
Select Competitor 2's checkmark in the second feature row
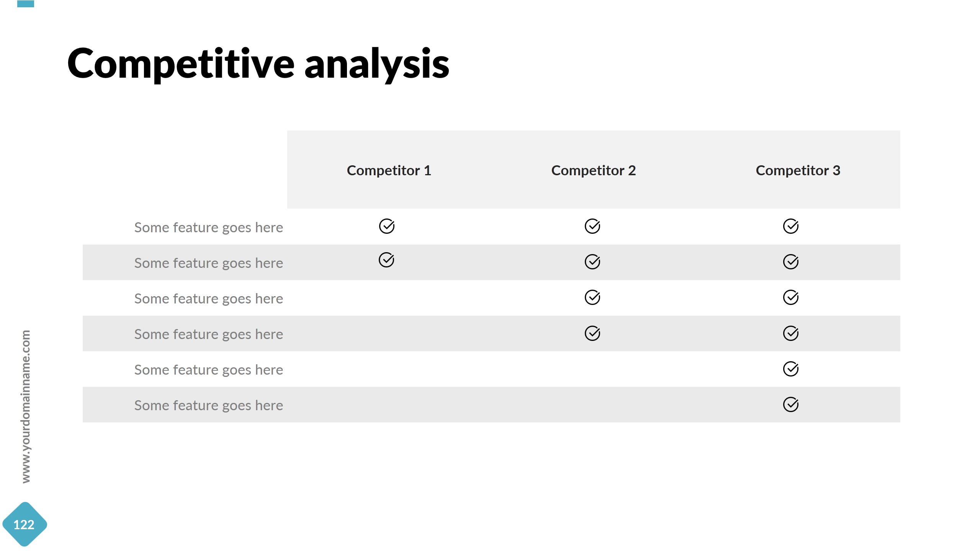592,262
